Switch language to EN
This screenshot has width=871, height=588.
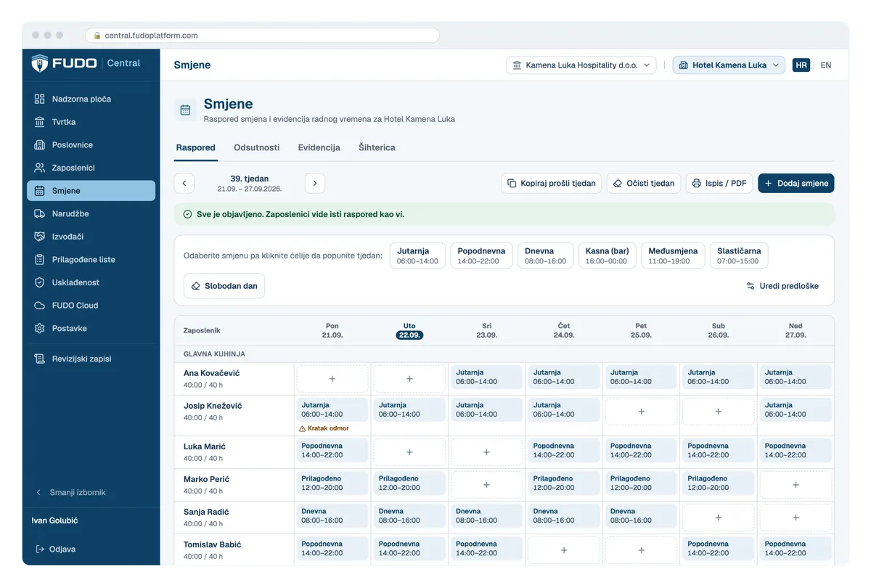(x=826, y=65)
